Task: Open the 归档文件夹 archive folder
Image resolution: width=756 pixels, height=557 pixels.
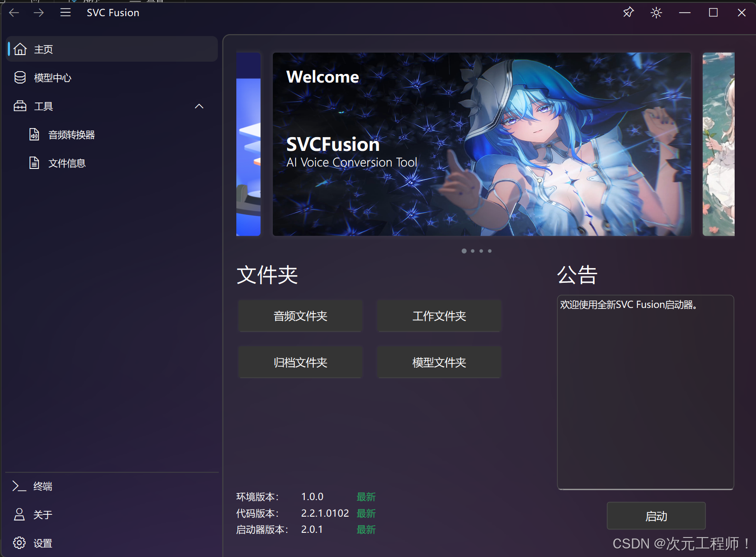Action: 300,362
